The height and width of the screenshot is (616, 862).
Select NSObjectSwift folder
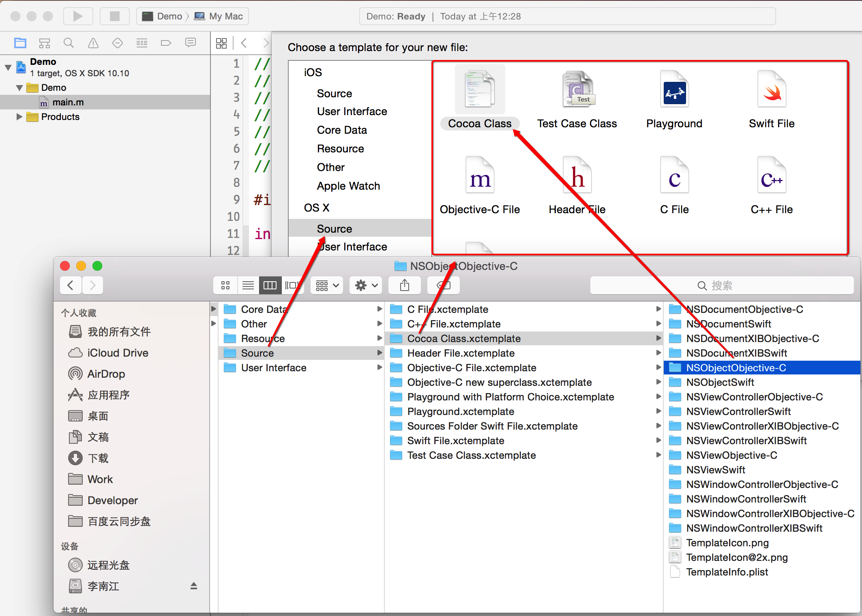click(x=762, y=382)
